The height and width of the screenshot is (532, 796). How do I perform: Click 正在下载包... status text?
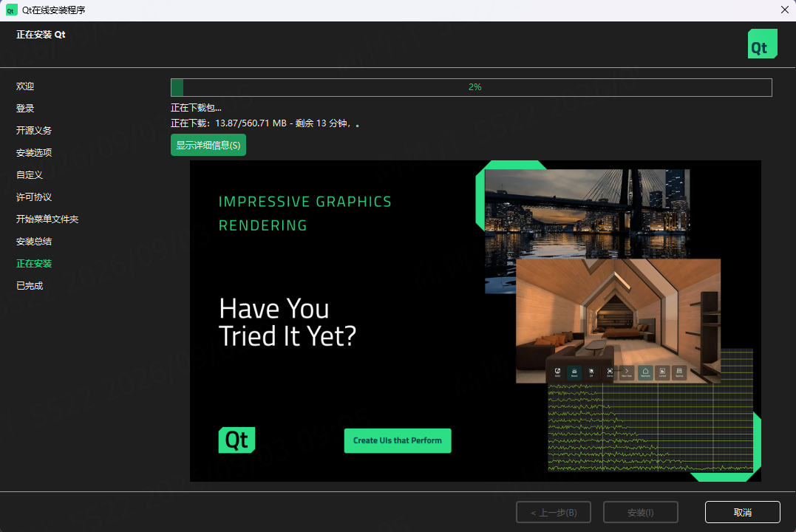pos(196,108)
